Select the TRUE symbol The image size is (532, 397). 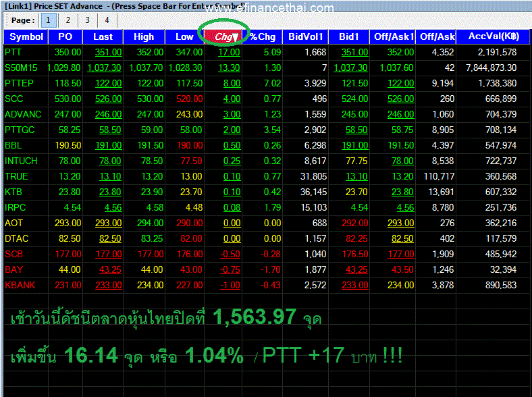coord(16,177)
